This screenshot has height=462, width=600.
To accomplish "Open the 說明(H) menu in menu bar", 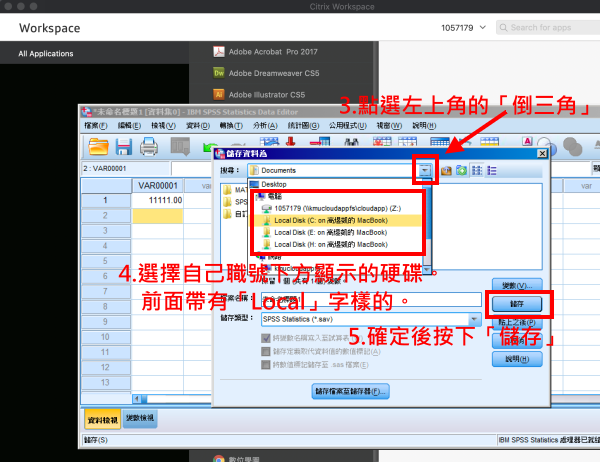I will point(424,126).
